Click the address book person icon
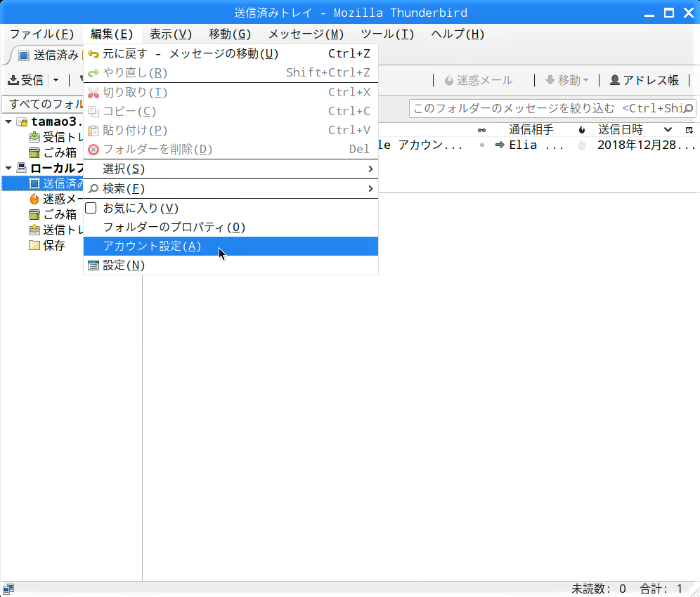The height and width of the screenshot is (597, 700). [615, 80]
